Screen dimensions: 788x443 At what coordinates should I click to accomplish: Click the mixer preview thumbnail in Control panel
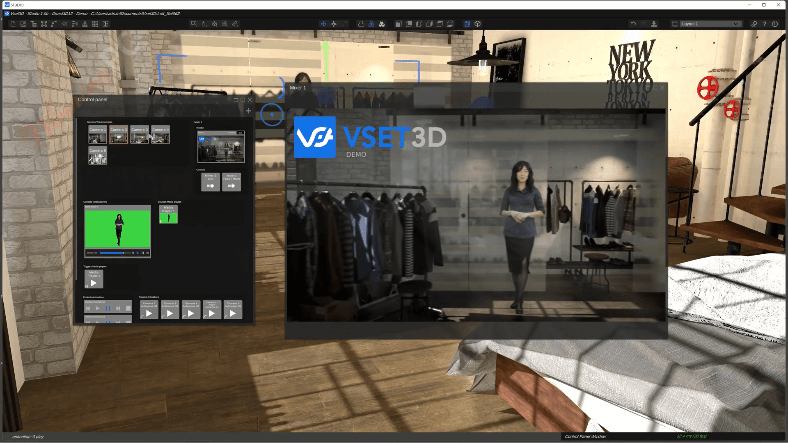pos(221,147)
